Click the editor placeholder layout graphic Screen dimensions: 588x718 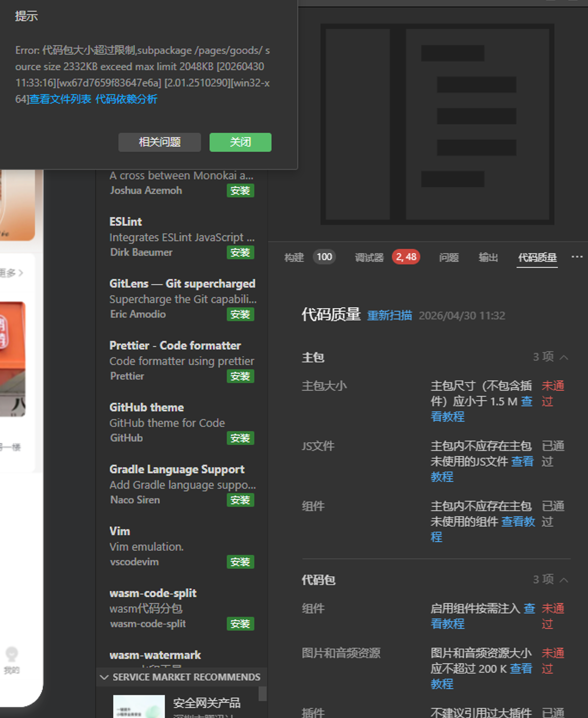pos(437,124)
